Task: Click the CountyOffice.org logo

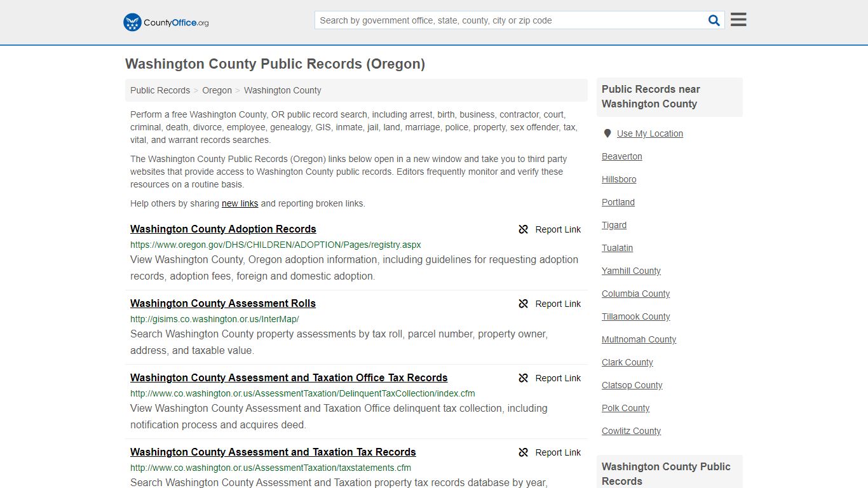Action: tap(166, 22)
